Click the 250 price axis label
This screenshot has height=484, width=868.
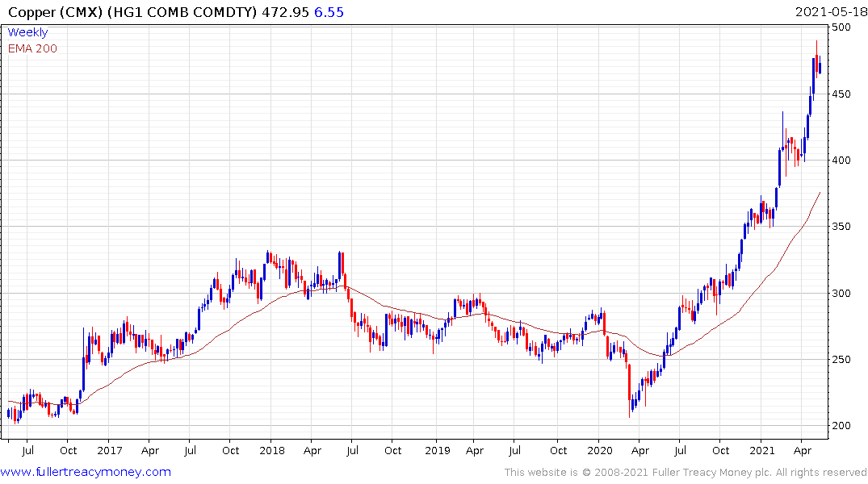click(841, 360)
